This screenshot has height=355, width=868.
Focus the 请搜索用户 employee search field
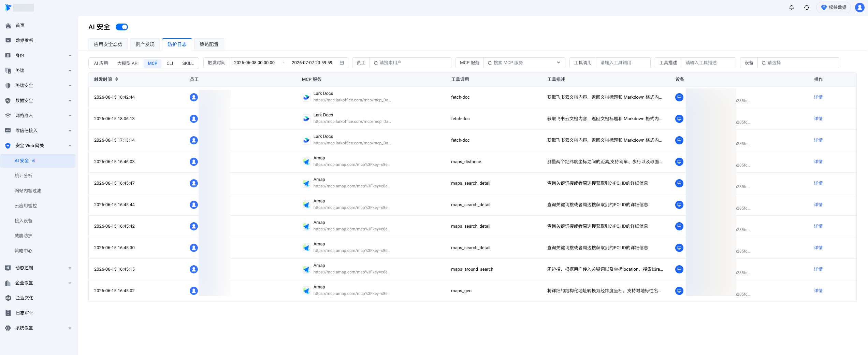point(410,63)
